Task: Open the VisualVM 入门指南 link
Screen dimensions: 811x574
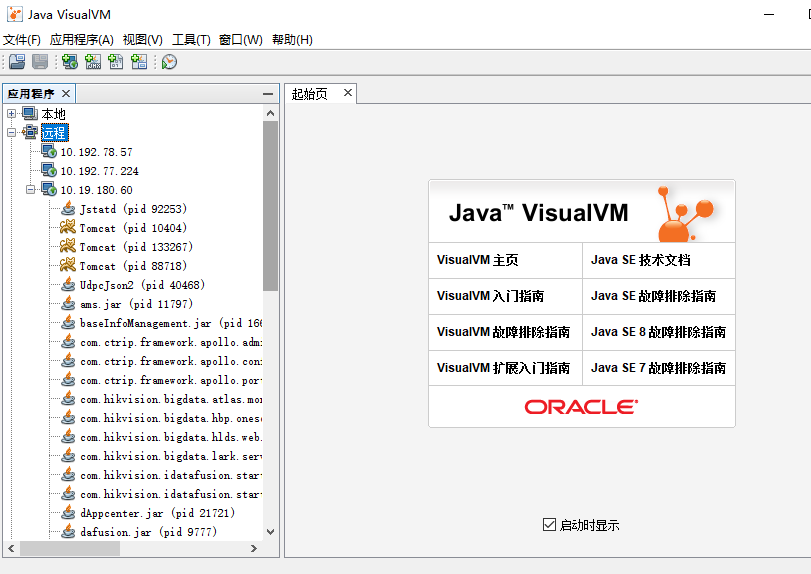Action: [x=490, y=296]
